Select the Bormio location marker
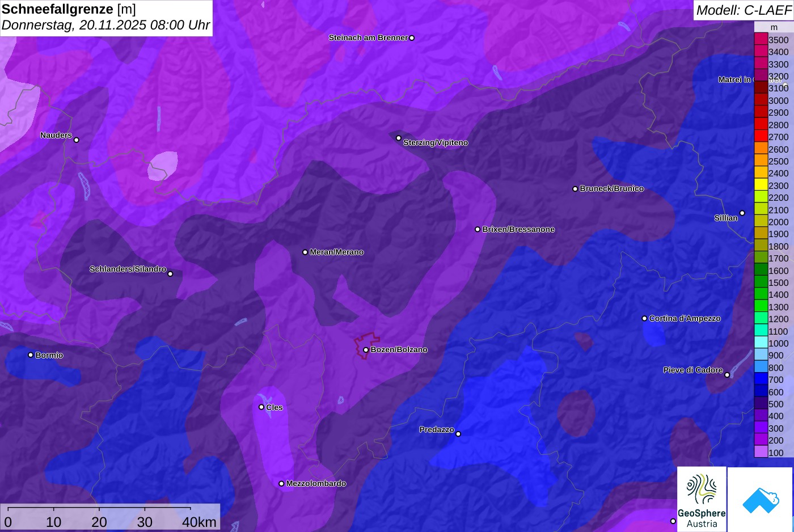 (31, 355)
